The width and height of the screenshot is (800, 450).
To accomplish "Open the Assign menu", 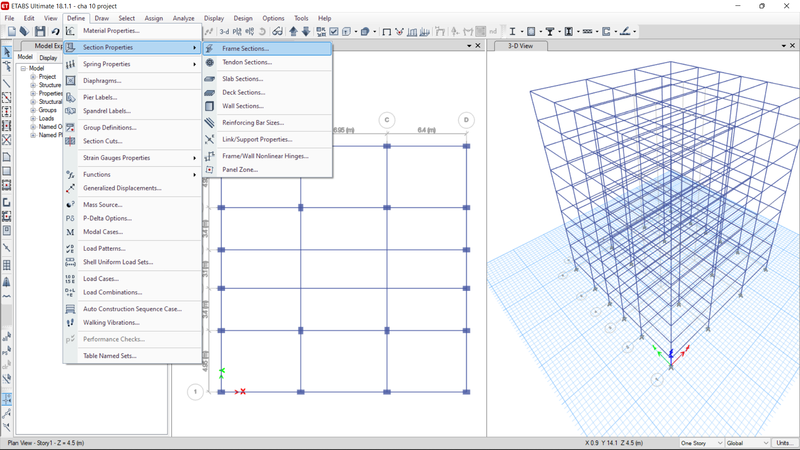I will (154, 18).
